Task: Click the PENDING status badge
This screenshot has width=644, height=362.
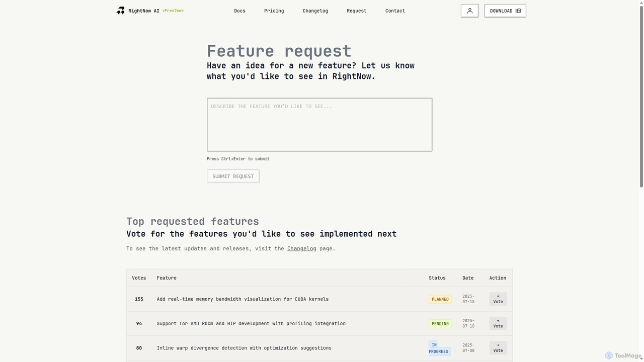Action: tap(440, 324)
